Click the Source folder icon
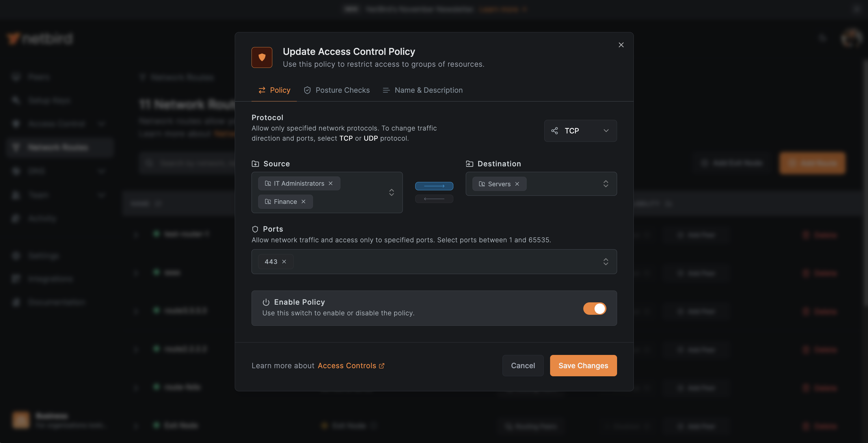This screenshot has height=443, width=868. [x=255, y=163]
